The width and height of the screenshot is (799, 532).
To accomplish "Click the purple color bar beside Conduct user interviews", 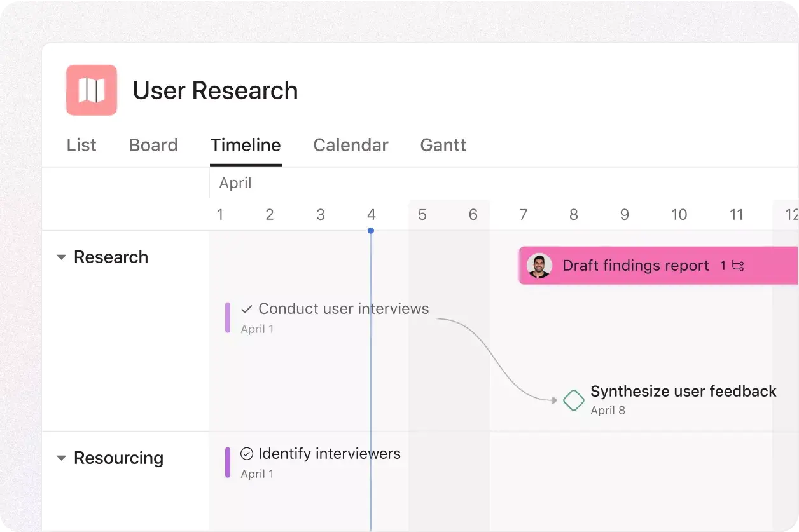I will (x=228, y=318).
